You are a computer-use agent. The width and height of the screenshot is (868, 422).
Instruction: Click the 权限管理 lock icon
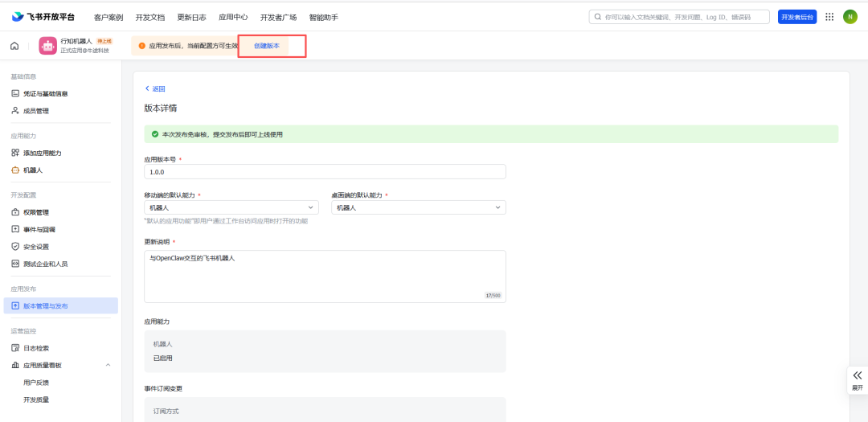[15, 212]
